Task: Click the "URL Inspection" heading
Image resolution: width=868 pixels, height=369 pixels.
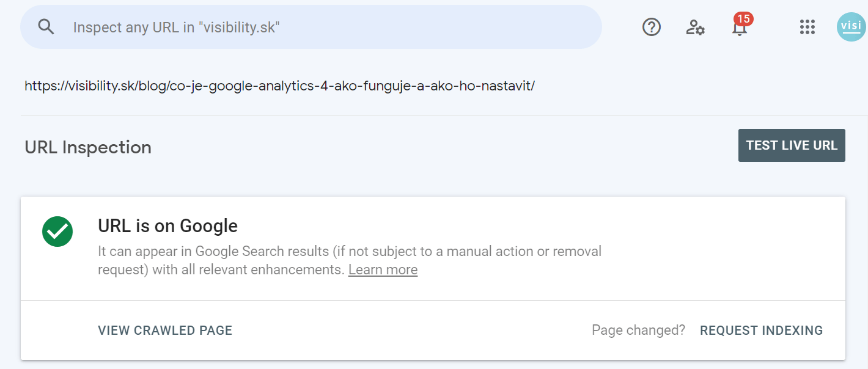Action: (x=88, y=147)
